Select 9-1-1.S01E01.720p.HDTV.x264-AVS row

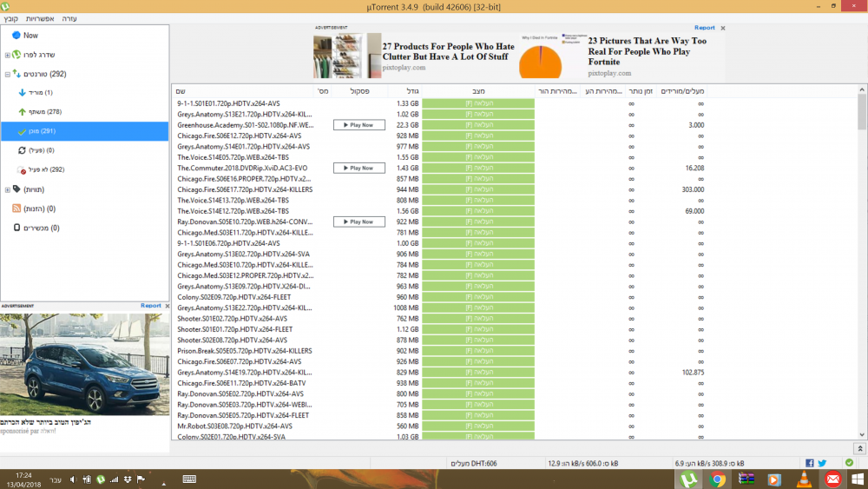coord(440,103)
